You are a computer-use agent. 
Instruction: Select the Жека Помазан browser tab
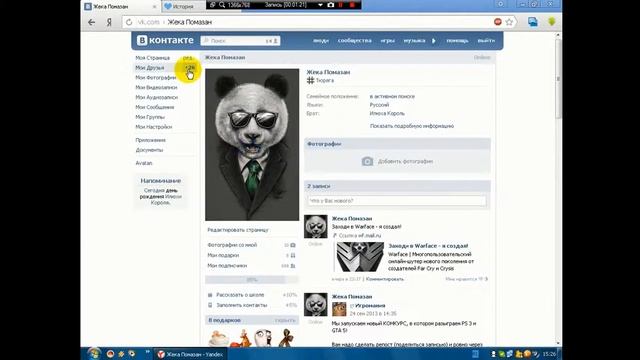pyautogui.click(x=120, y=6)
